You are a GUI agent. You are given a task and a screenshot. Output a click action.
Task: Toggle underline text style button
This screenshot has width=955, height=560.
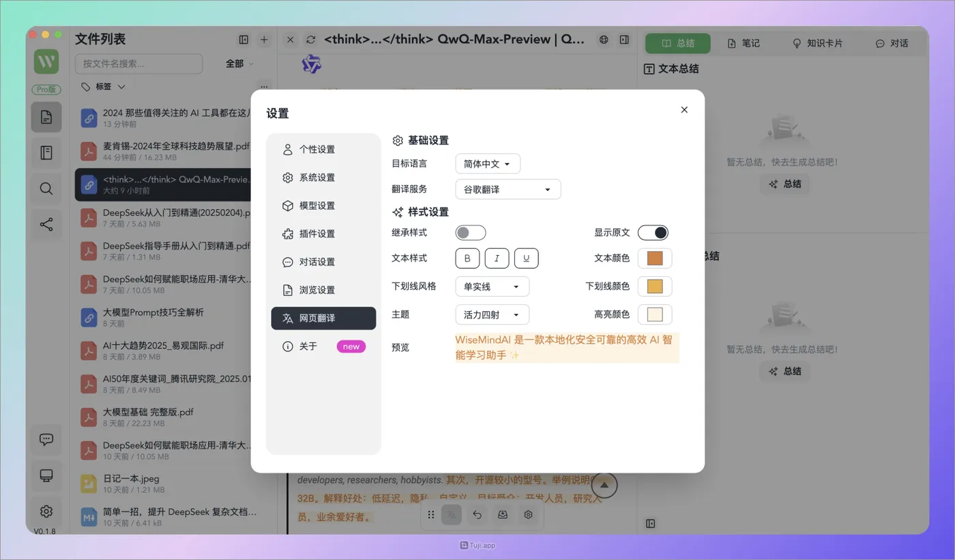pos(527,259)
